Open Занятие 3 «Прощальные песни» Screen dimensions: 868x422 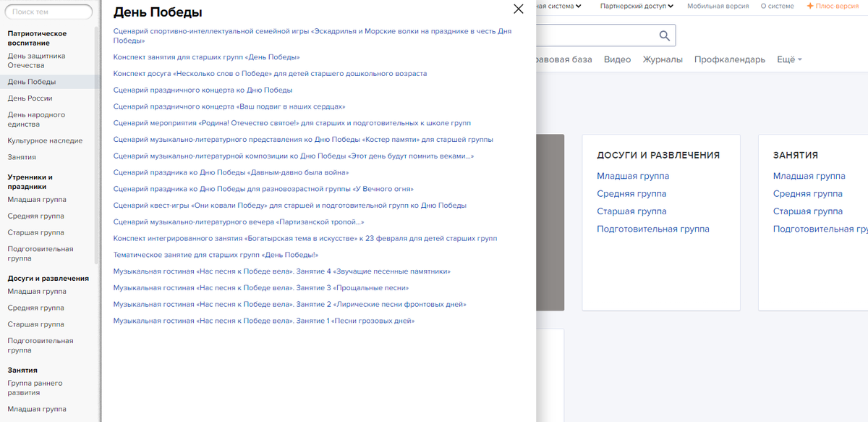(261, 288)
